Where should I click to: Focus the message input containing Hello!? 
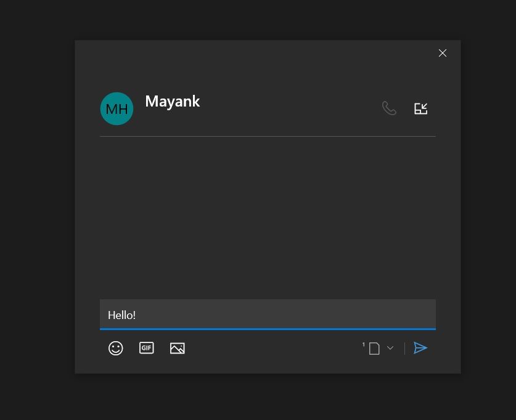(268, 315)
